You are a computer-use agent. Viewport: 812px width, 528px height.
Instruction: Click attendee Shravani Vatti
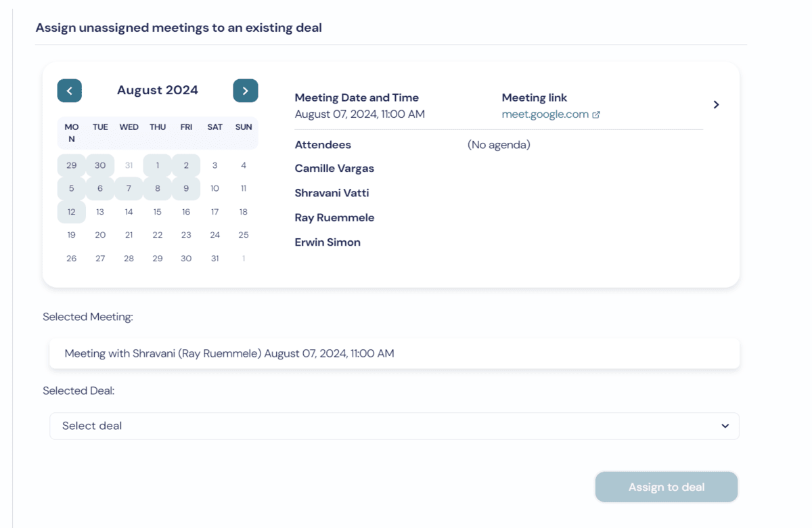coord(332,193)
